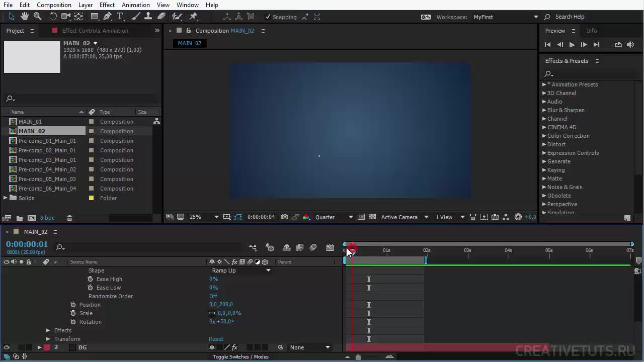Hide the BG layer with eye icon
644x362 pixels.
coord(7,347)
